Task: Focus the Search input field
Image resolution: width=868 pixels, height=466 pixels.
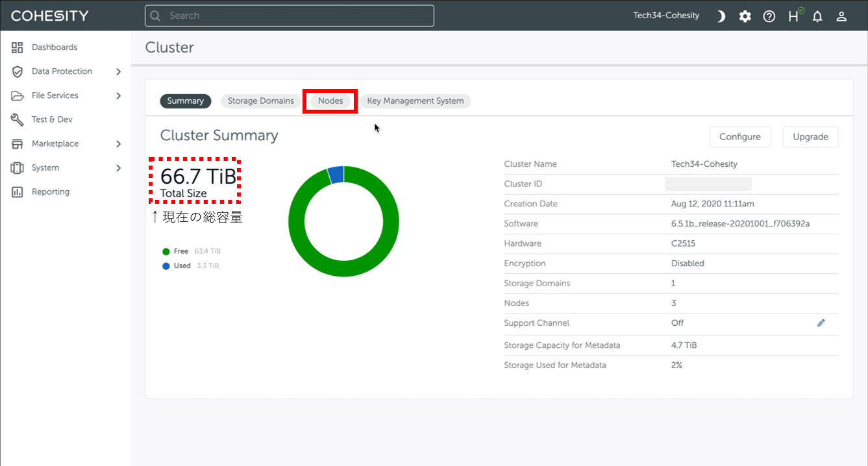Action: pos(290,16)
